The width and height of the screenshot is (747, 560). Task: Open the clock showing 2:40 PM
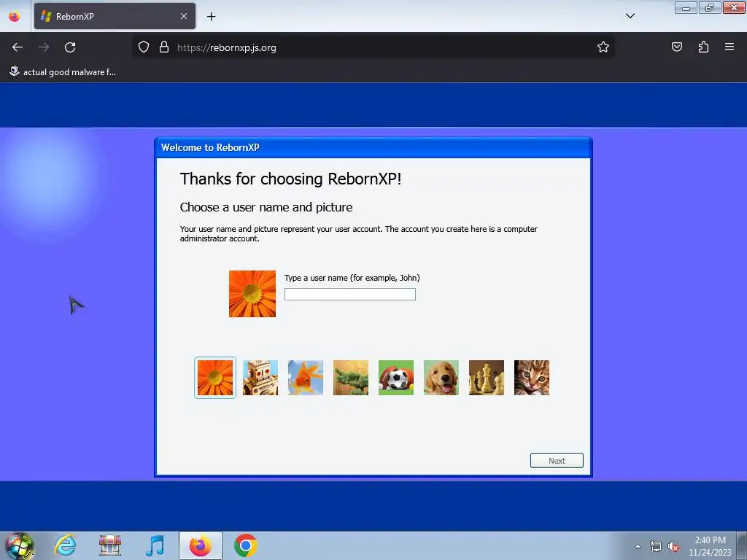point(710,546)
